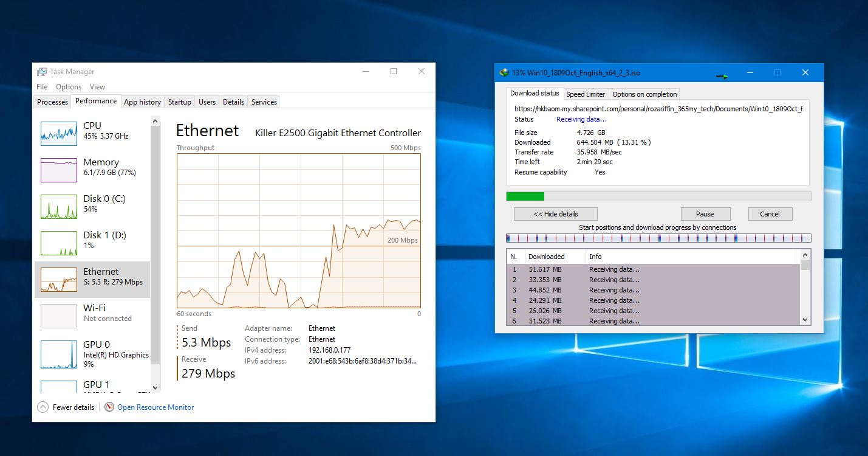Click the Open Resource Monitor gauge icon
This screenshot has width=868, height=456.
click(109, 407)
